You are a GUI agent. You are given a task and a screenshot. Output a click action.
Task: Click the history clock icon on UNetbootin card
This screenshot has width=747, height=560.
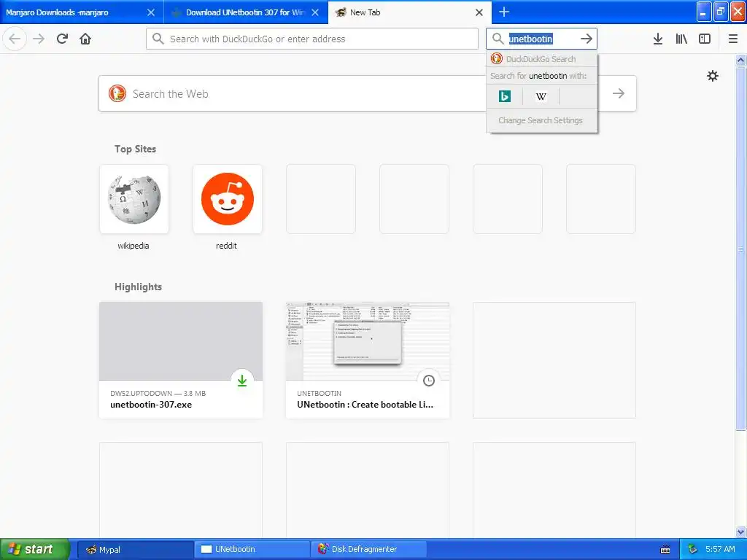point(429,381)
